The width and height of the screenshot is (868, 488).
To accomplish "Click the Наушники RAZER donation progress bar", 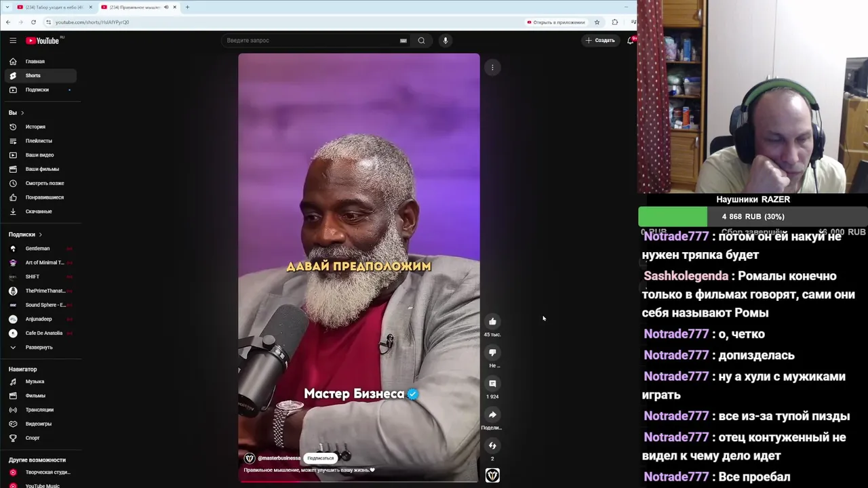I will (x=753, y=217).
